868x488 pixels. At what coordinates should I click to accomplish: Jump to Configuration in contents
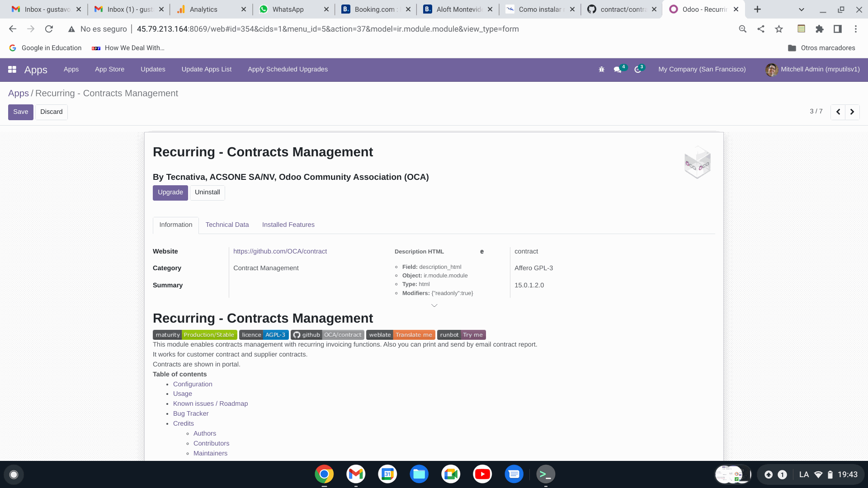[193, 385]
